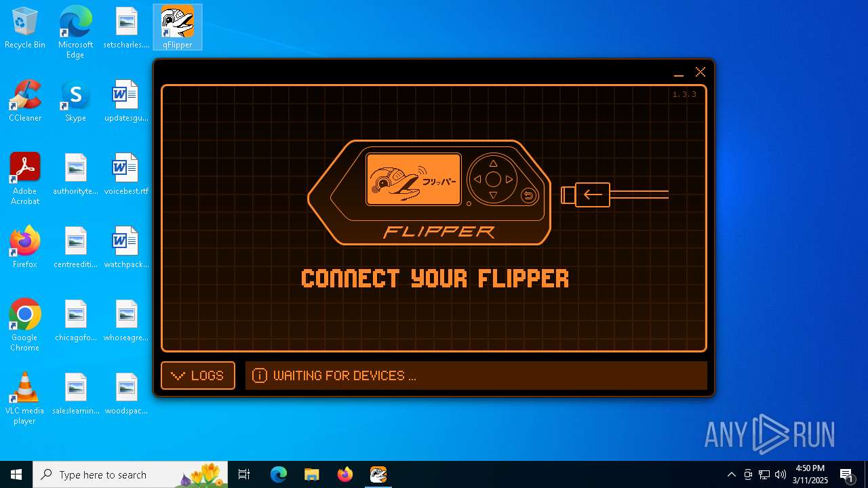Select the setscharles image file on desktop
The width and height of the screenshot is (868, 488).
126,28
